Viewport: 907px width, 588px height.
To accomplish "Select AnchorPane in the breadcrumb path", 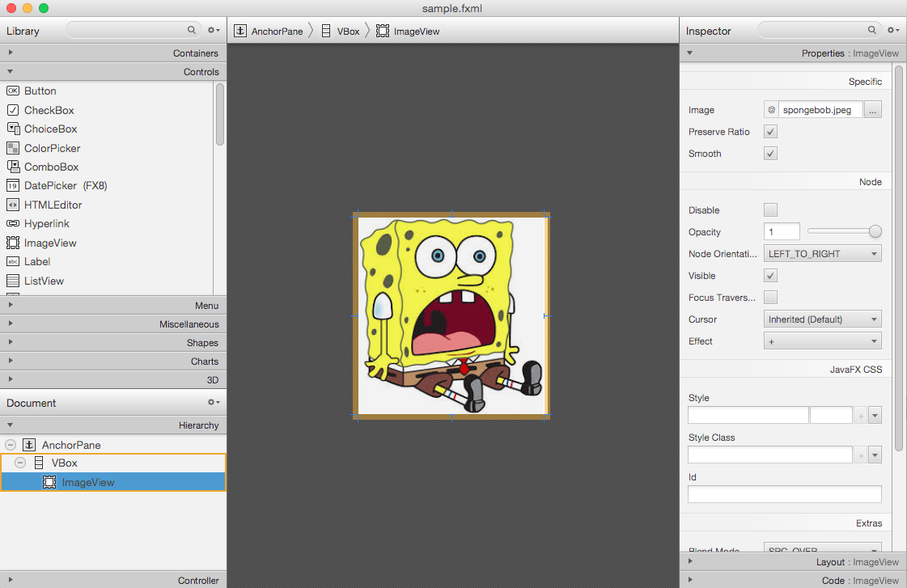I will coord(277,32).
